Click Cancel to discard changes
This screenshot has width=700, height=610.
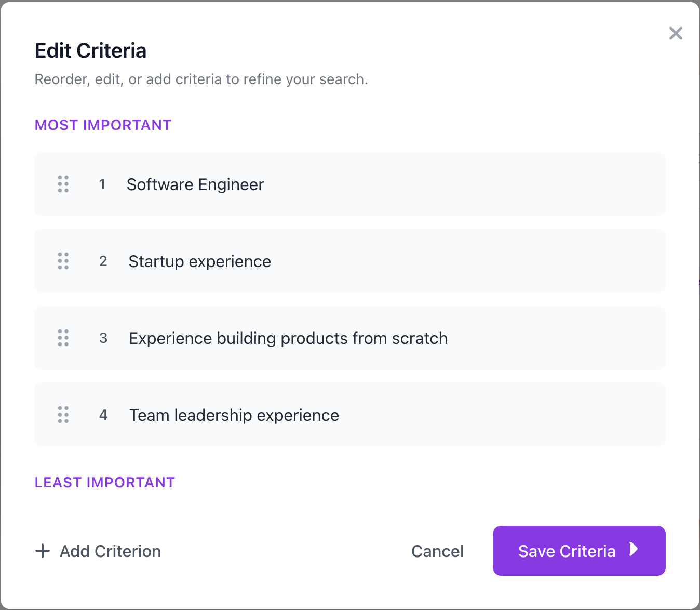point(437,551)
